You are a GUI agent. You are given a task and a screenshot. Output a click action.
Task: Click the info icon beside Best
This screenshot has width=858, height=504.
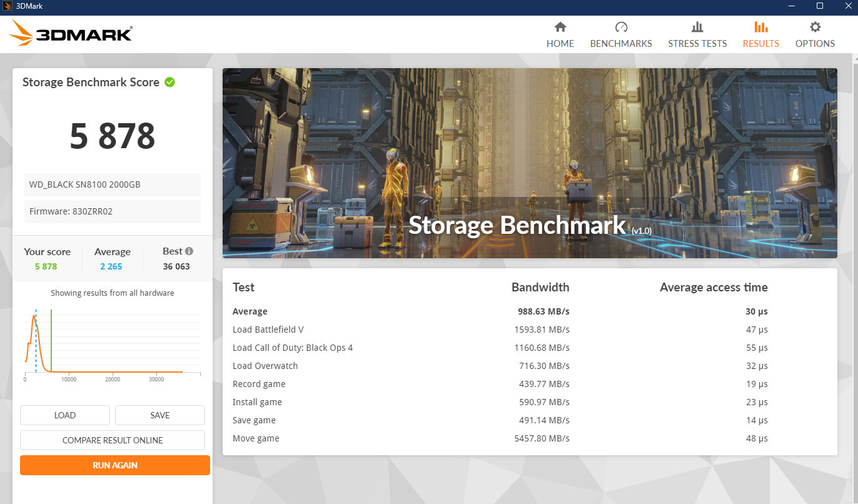coord(189,251)
